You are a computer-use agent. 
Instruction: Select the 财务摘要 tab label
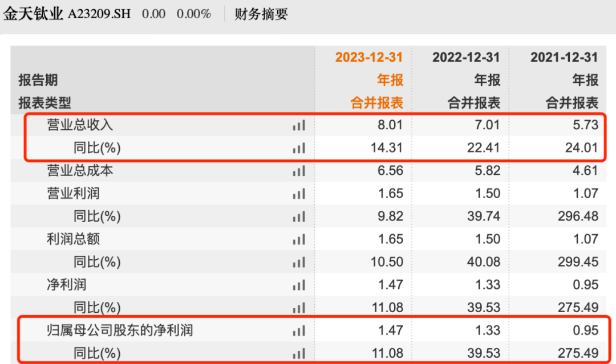[x=261, y=14]
